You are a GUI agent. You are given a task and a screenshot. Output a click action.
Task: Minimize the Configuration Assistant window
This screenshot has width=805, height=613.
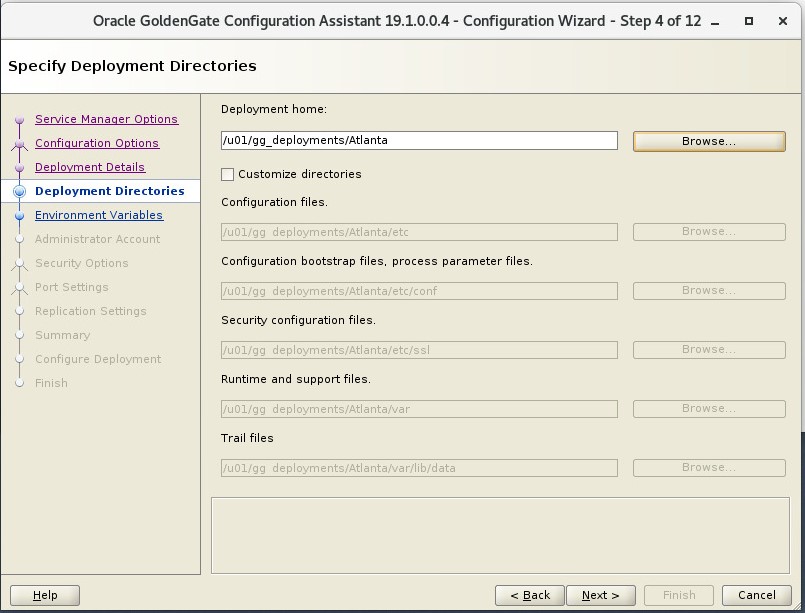[x=715, y=22]
